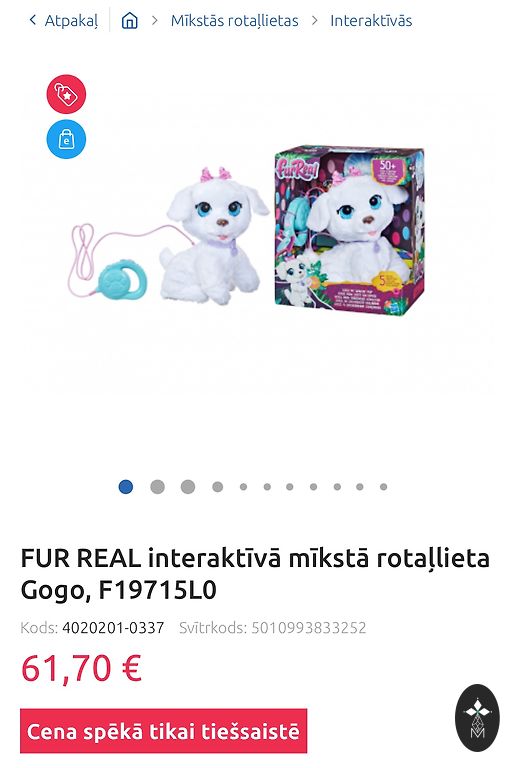Click the white plush dog product image
516x768 pixels.
click(214, 236)
